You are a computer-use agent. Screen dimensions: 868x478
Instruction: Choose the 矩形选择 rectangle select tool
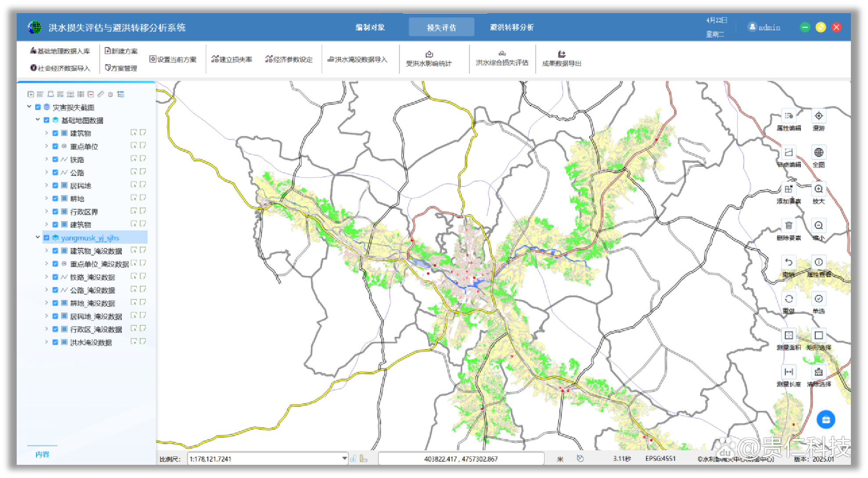coord(818,339)
